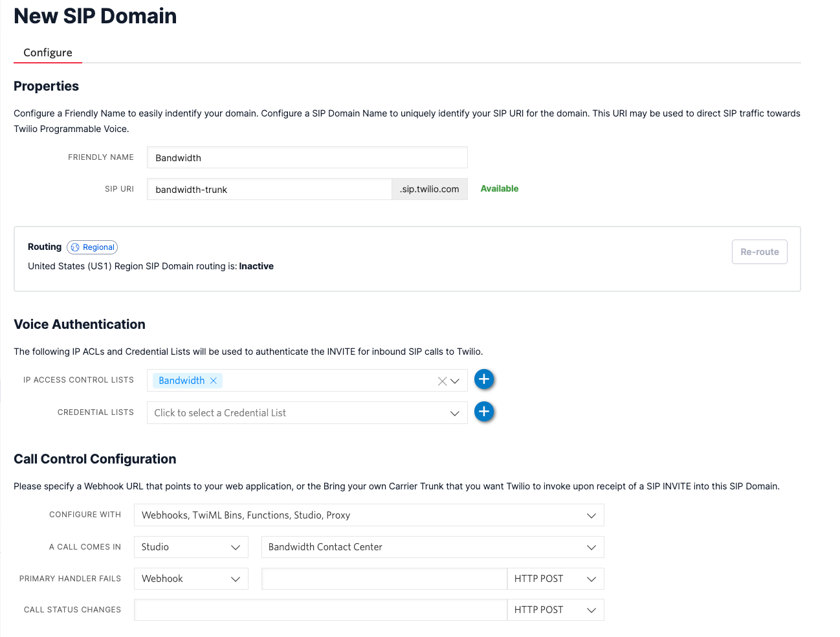840x637 pixels.
Task: Select a different flow than Bandwidth Contact Center
Action: pos(432,547)
